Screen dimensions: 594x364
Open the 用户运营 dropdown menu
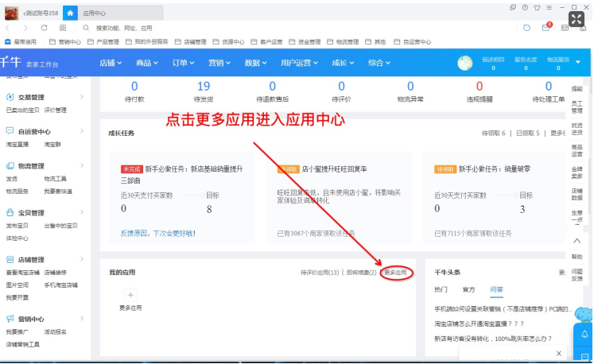click(x=299, y=63)
